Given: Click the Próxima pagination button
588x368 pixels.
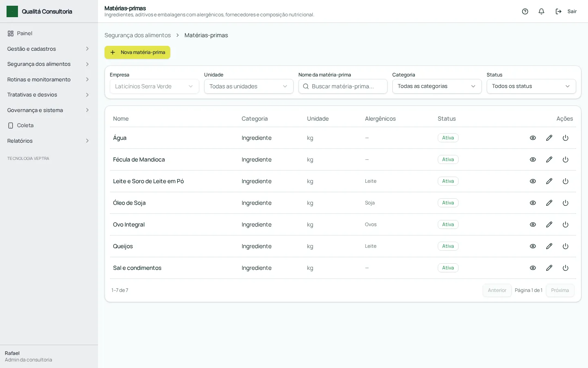Looking at the screenshot, I should click(560, 290).
